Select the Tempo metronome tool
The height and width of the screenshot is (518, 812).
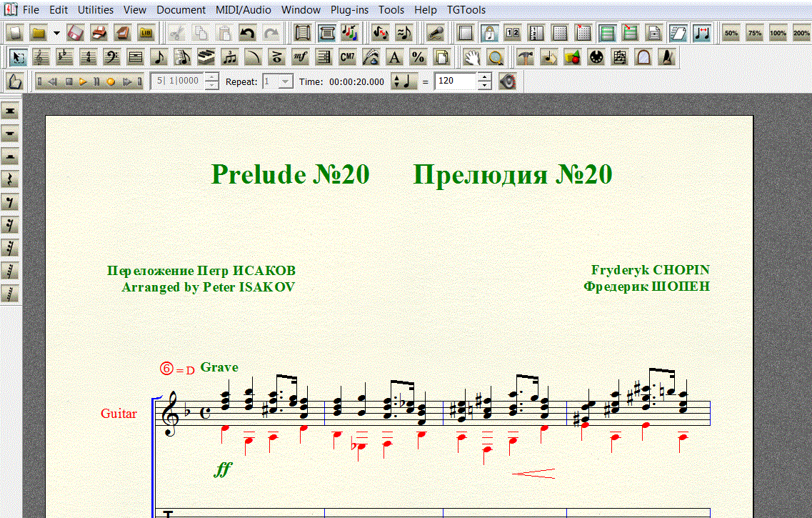[667, 57]
